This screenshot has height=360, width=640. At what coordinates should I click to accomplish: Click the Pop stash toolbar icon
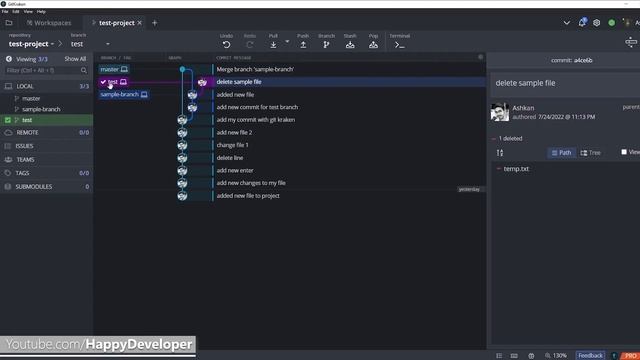click(x=373, y=44)
